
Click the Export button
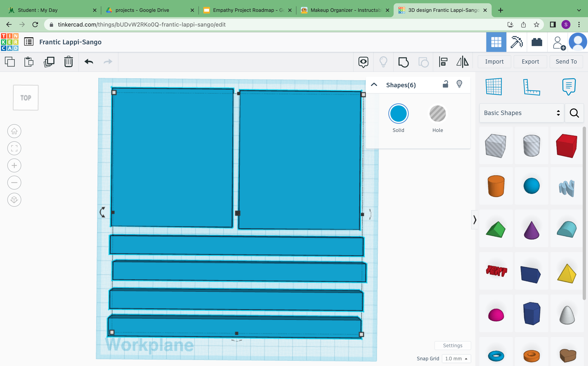click(x=530, y=61)
